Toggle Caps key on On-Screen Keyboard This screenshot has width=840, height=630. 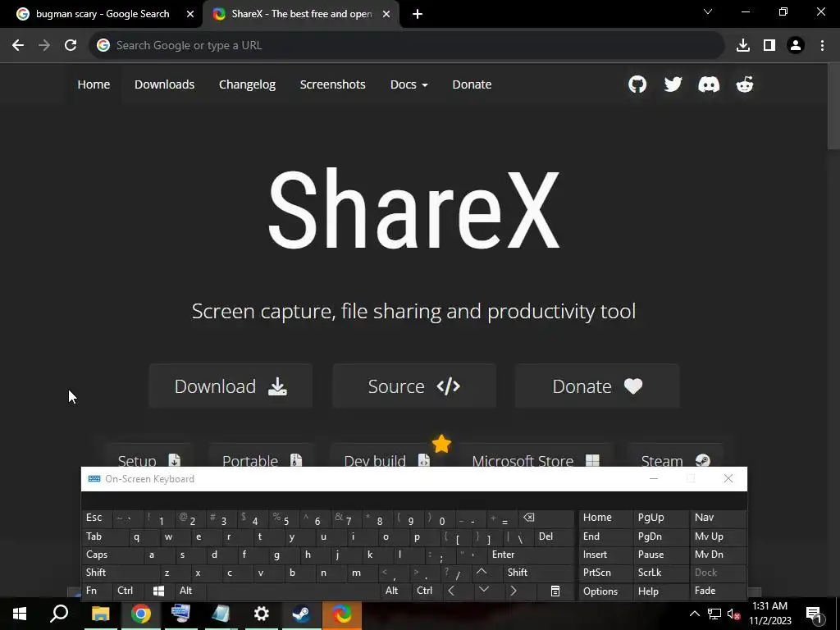113,555
